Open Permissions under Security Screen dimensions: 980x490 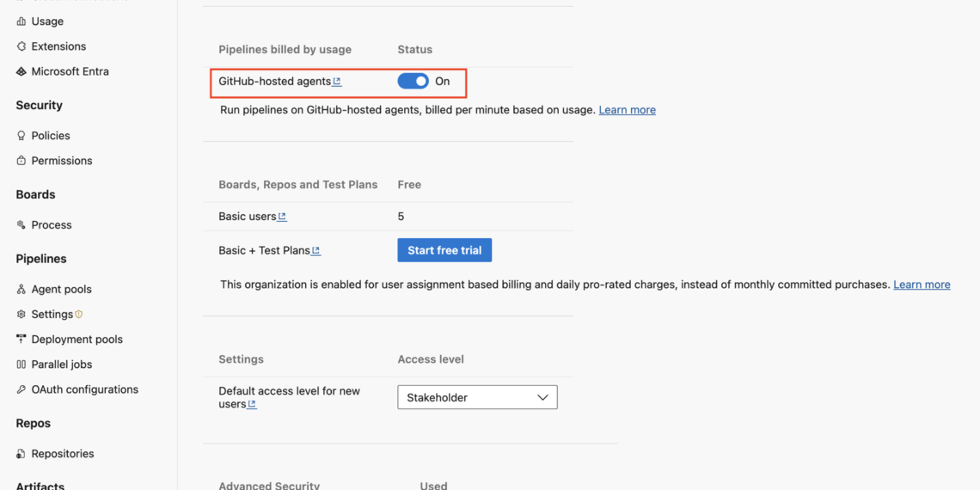pyautogui.click(x=62, y=161)
